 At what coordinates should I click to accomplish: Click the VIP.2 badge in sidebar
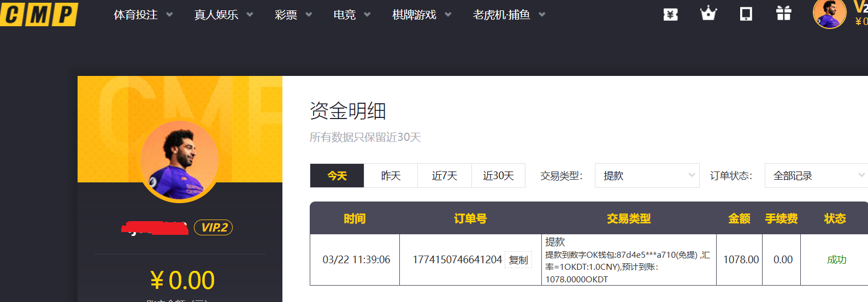[214, 227]
